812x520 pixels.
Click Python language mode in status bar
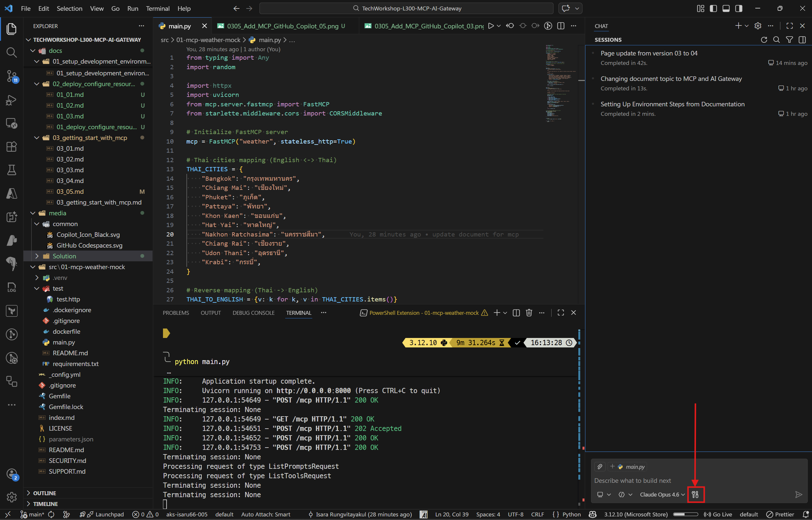click(x=571, y=514)
